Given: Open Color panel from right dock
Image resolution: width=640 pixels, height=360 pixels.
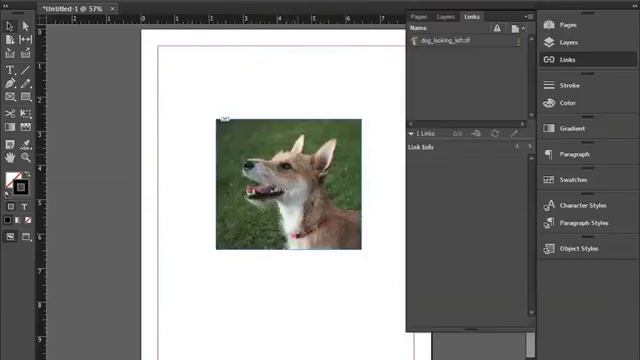Looking at the screenshot, I should click(588, 103).
